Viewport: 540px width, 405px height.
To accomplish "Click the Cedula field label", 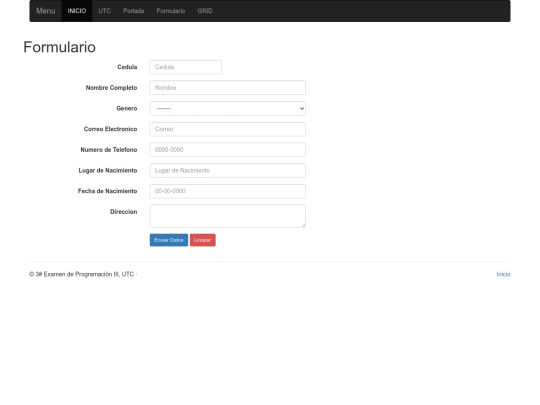I will 127,67.
